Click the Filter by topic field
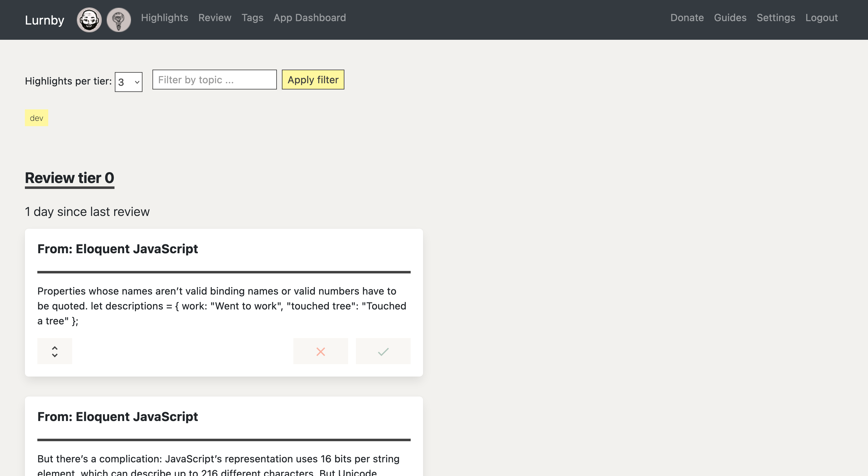This screenshot has height=476, width=868. pos(214,80)
